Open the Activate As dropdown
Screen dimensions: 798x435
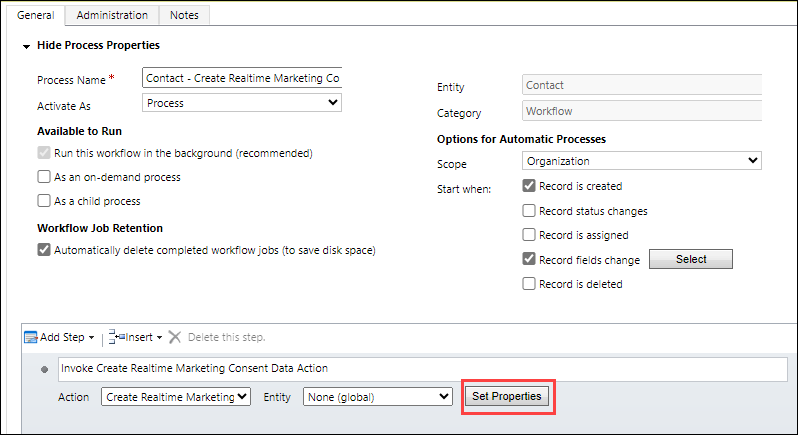(241, 103)
